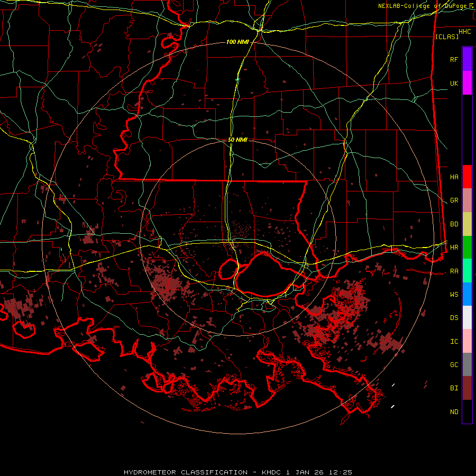Screen dimensions: 476x476
Task: Click the HA legend label
Action: click(x=454, y=177)
